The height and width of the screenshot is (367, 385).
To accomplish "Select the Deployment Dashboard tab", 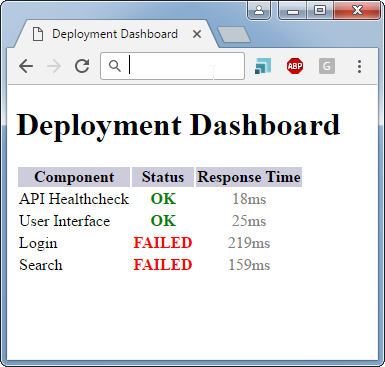I will click(115, 34).
